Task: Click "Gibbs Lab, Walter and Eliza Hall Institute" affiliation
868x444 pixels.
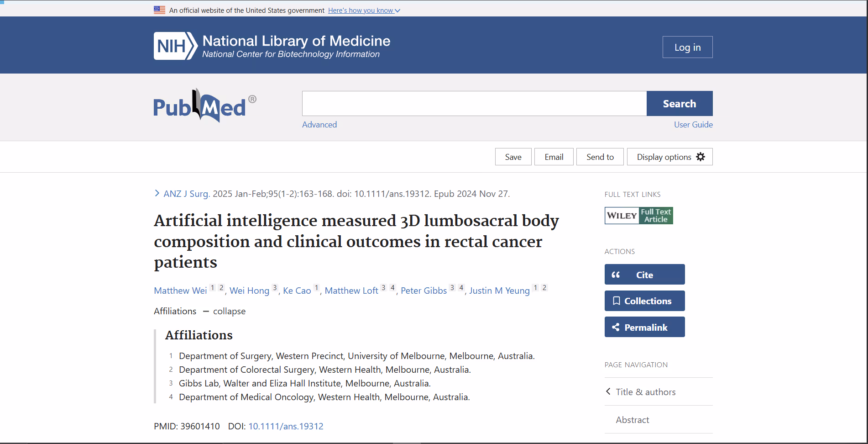Action: point(305,383)
